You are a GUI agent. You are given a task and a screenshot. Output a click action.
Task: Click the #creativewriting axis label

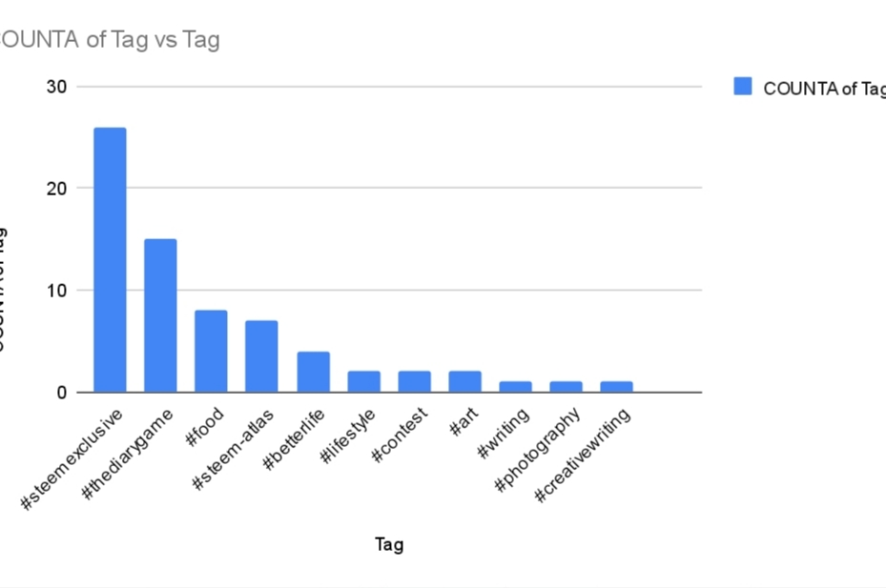[582, 455]
